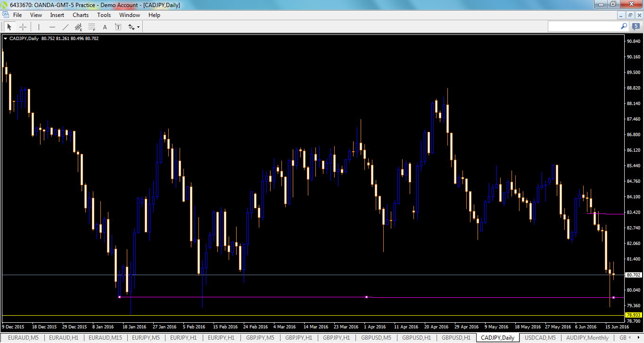The width and height of the screenshot is (644, 343).
Task: Select the Fibonacci Retracement tool
Action: coord(91,27)
